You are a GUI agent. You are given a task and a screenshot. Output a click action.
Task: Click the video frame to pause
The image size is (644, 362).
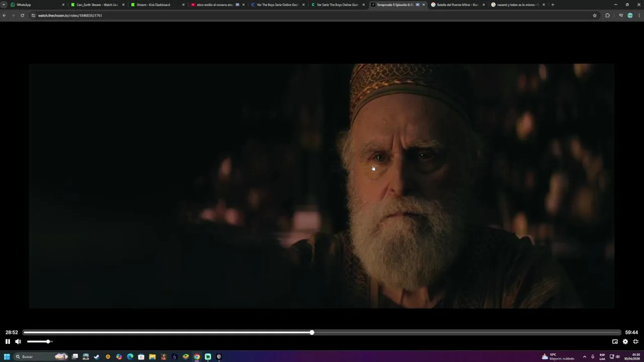click(x=321, y=186)
